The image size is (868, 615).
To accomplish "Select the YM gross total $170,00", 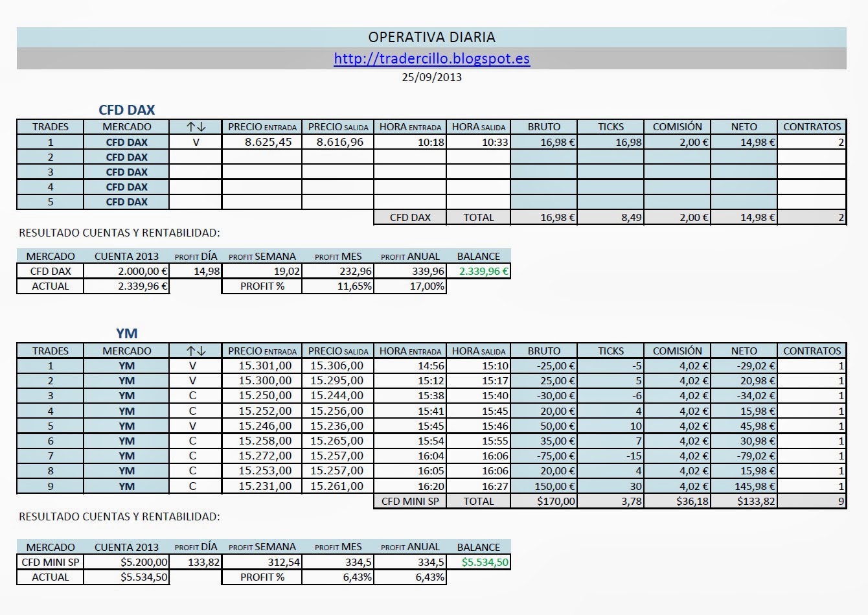I will (556, 502).
